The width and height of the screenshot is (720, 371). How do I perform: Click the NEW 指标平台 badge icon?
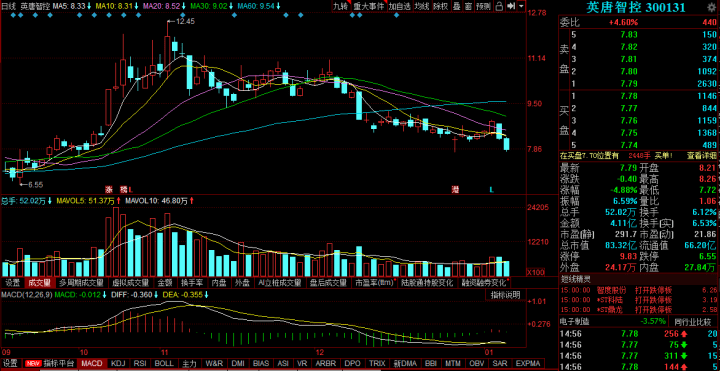[x=34, y=363]
